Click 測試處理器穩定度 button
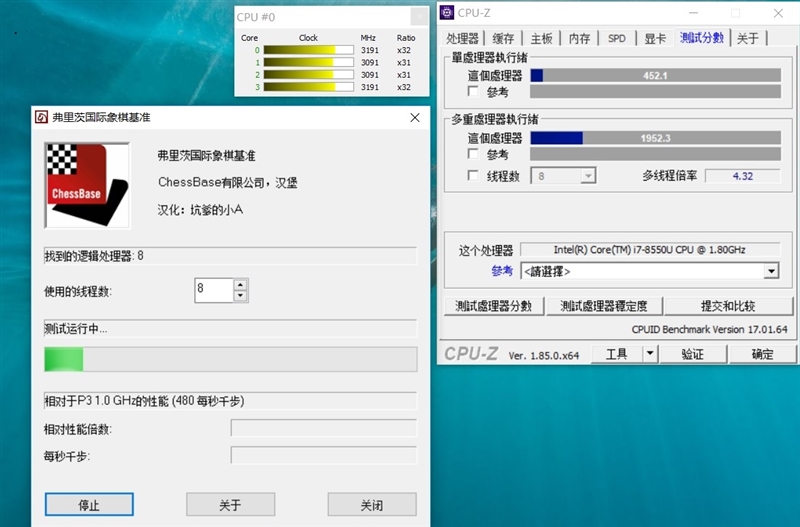The height and width of the screenshot is (527, 800). tap(604, 306)
